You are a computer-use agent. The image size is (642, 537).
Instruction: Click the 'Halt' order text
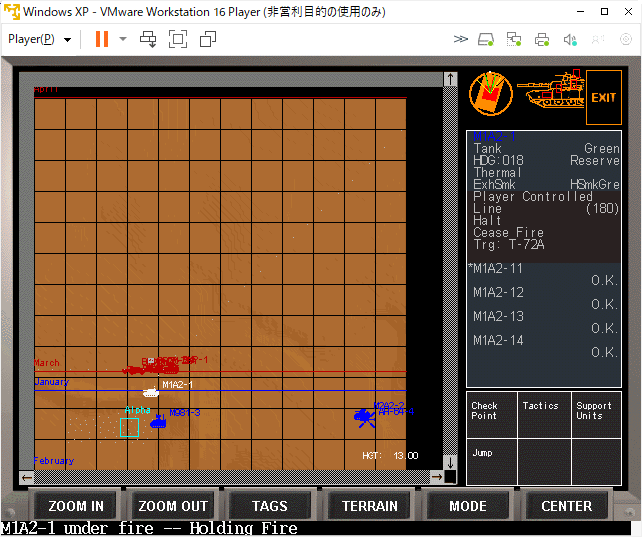pos(487,221)
